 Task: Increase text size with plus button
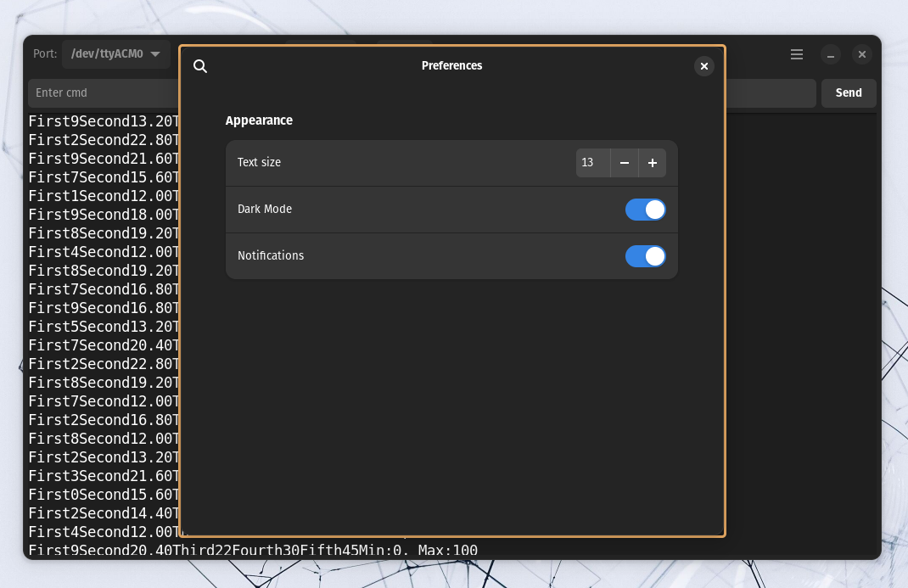(x=652, y=163)
